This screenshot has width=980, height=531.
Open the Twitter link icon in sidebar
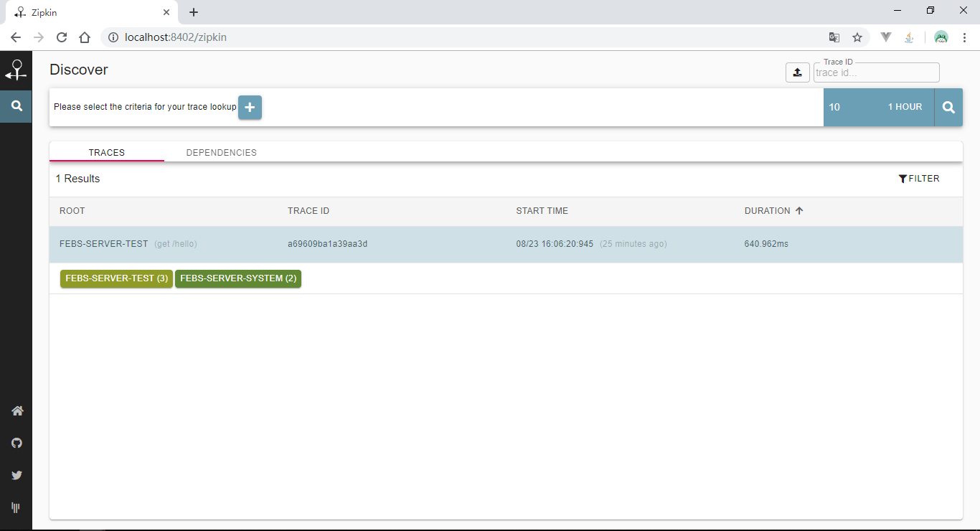pos(17,475)
